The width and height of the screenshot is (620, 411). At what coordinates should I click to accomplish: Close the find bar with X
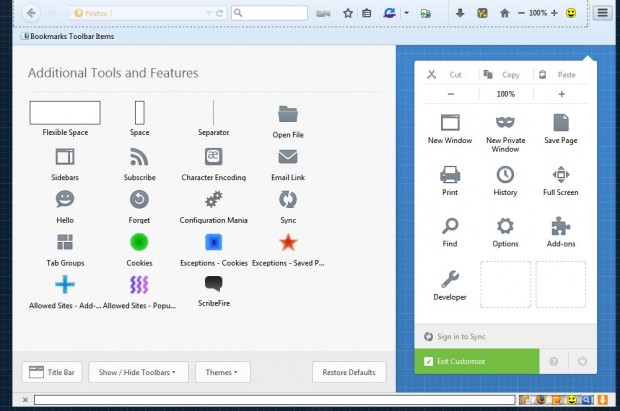(x=25, y=400)
